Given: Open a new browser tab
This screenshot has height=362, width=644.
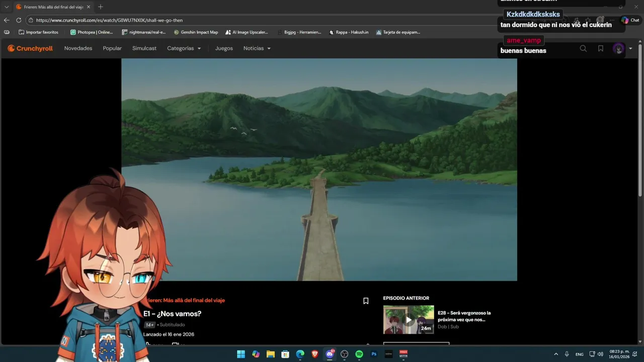Looking at the screenshot, I should tap(101, 7).
